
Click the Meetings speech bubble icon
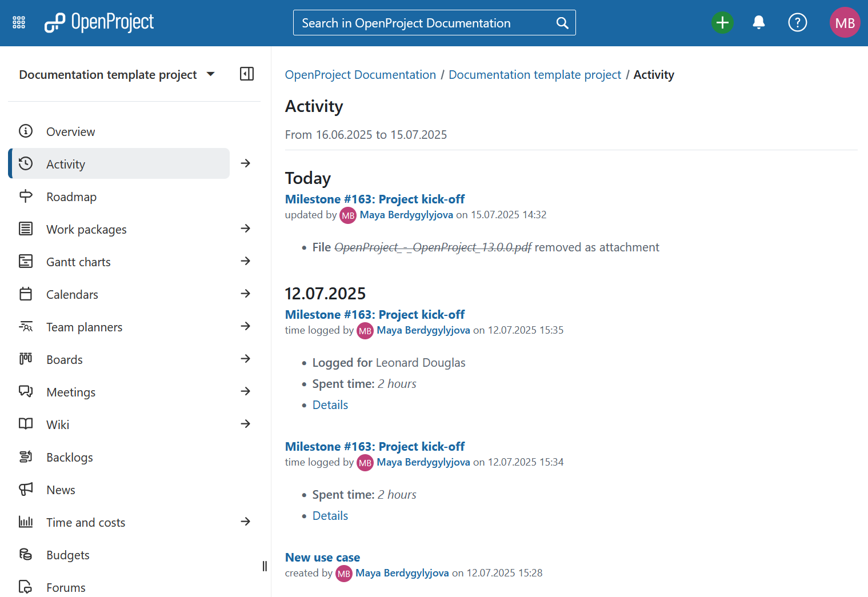pos(26,392)
